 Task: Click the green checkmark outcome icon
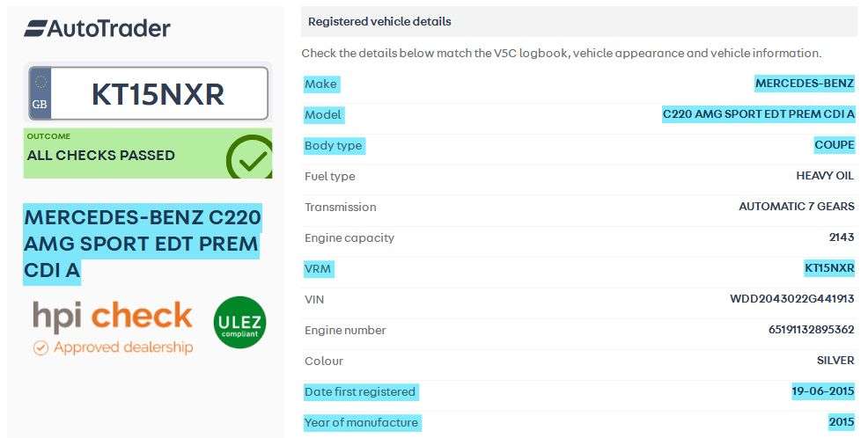click(249, 158)
